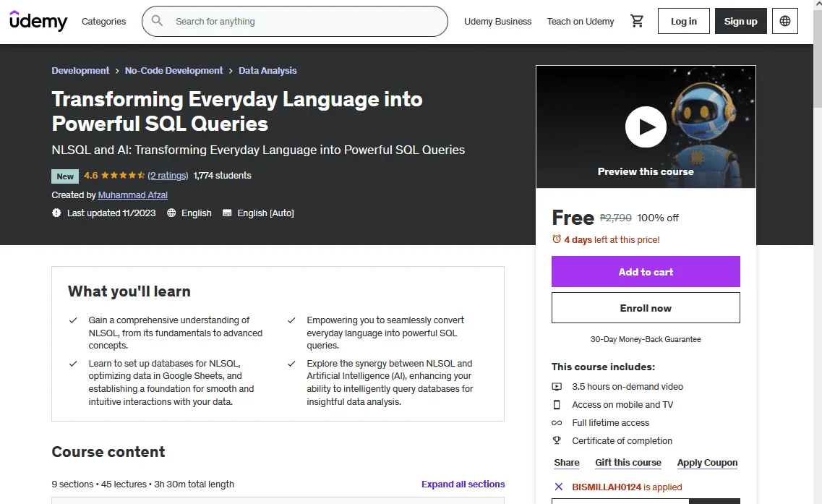Remove the BISMILLAH0124 coupon with X icon

(x=559, y=487)
